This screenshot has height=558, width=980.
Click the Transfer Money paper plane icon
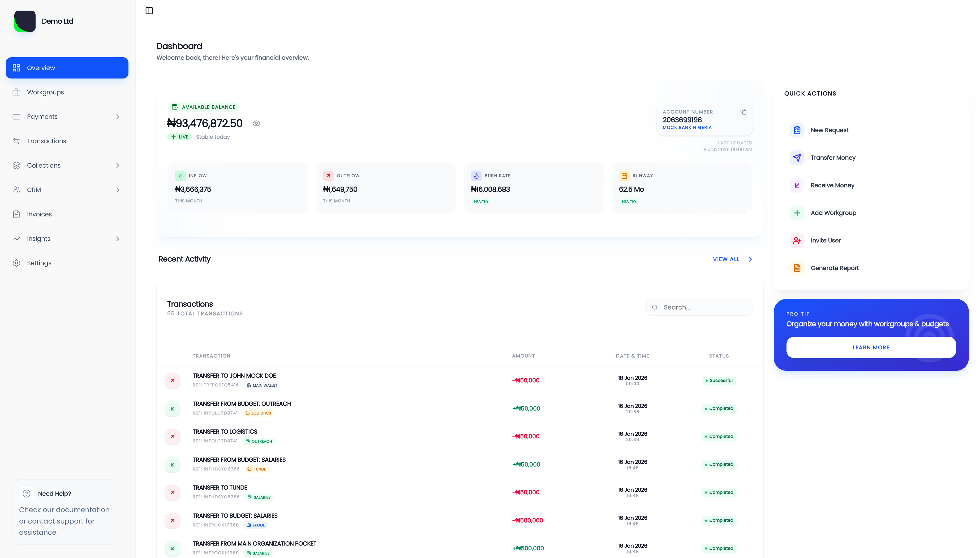point(797,158)
